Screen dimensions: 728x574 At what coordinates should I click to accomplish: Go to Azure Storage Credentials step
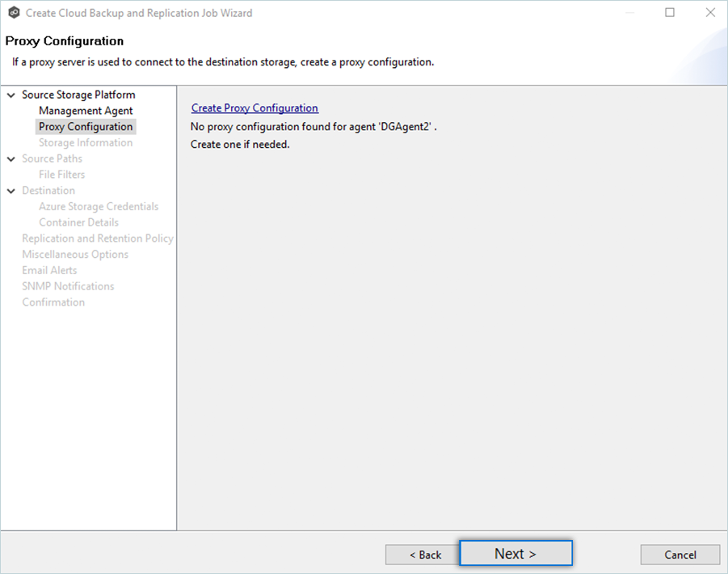click(x=99, y=207)
